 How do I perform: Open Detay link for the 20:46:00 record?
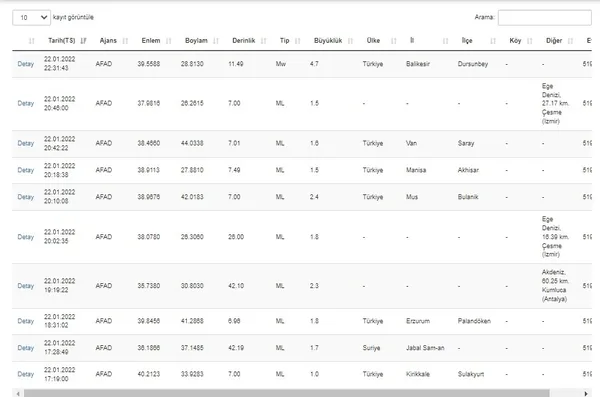point(26,103)
